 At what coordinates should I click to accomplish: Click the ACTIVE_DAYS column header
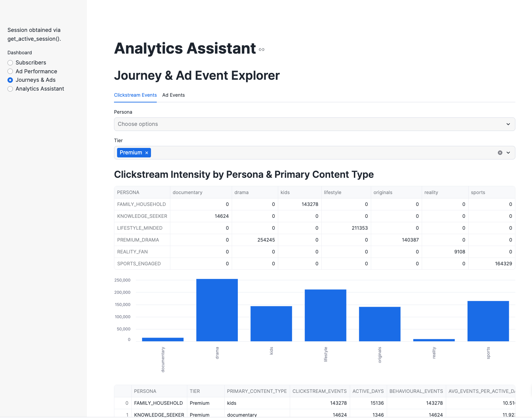tap(368, 391)
